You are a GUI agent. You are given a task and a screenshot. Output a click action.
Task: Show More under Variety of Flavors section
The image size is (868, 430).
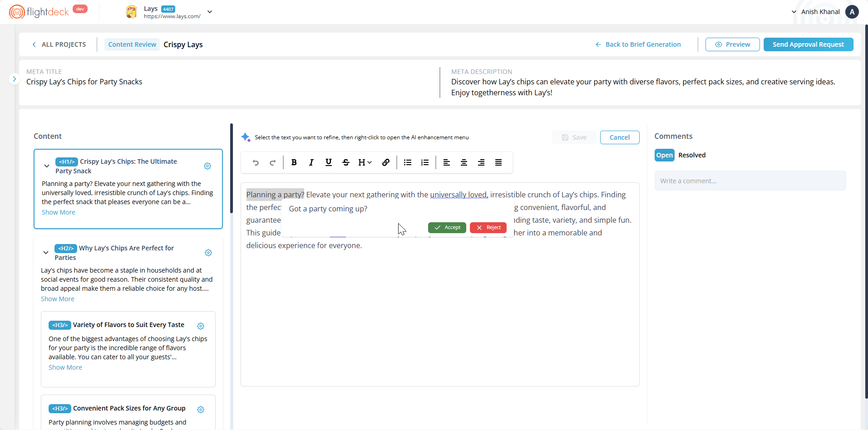tap(65, 367)
